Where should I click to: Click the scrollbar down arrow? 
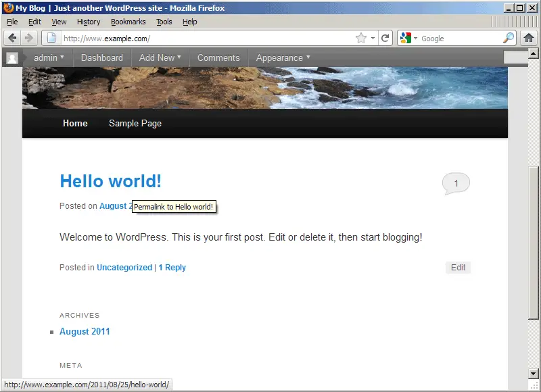pyautogui.click(x=533, y=373)
